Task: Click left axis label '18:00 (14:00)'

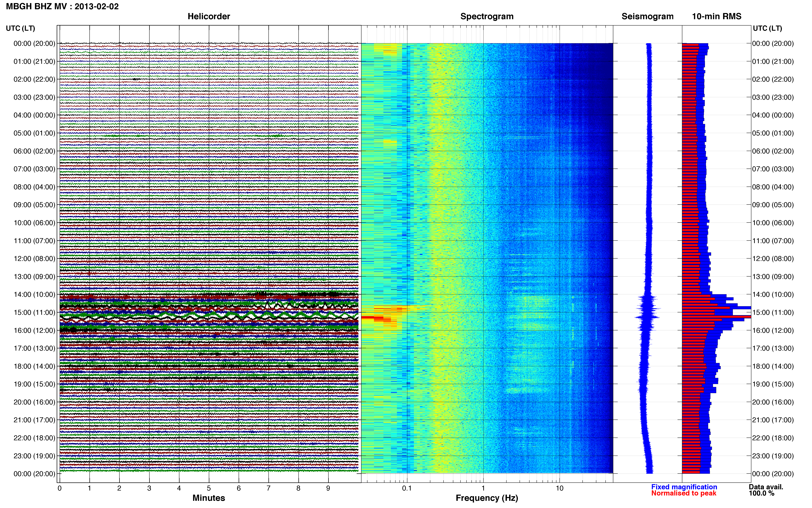Action: pyautogui.click(x=34, y=366)
